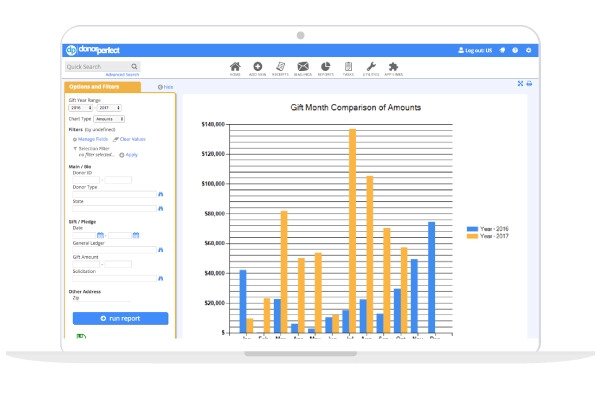Click the $140,000 axis label
The width and height of the screenshot is (600, 400).
[213, 124]
